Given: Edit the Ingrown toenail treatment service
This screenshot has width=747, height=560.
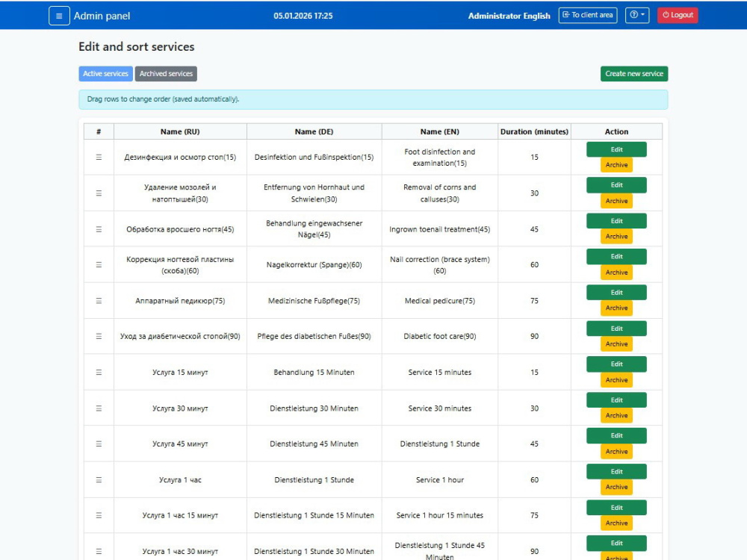Looking at the screenshot, I should (616, 221).
